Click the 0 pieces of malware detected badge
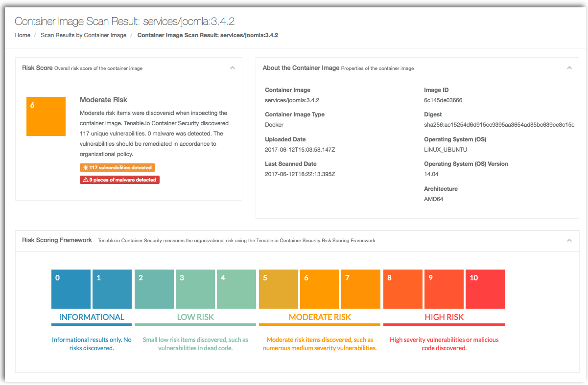 (x=119, y=180)
